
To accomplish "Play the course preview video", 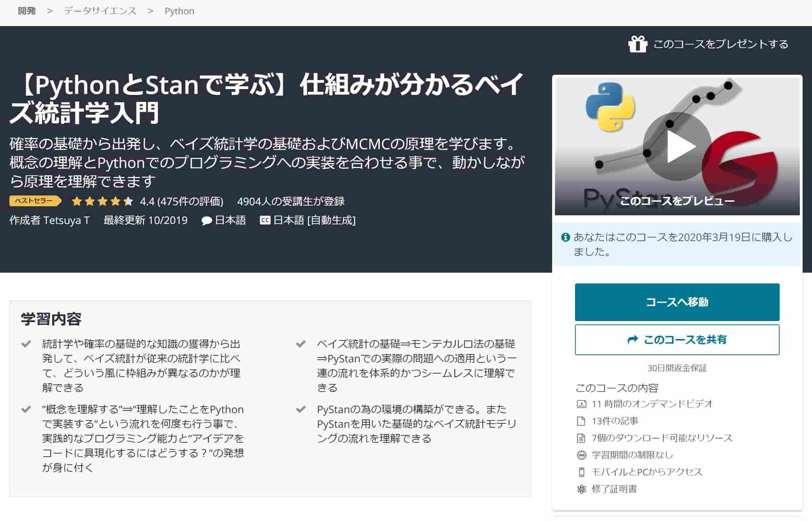I will click(677, 146).
